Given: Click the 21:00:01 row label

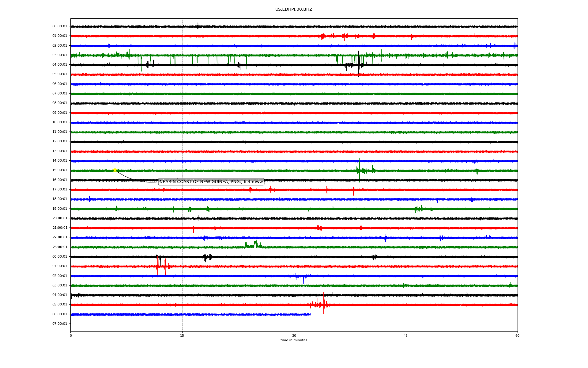Looking at the screenshot, I should pyautogui.click(x=60, y=228).
